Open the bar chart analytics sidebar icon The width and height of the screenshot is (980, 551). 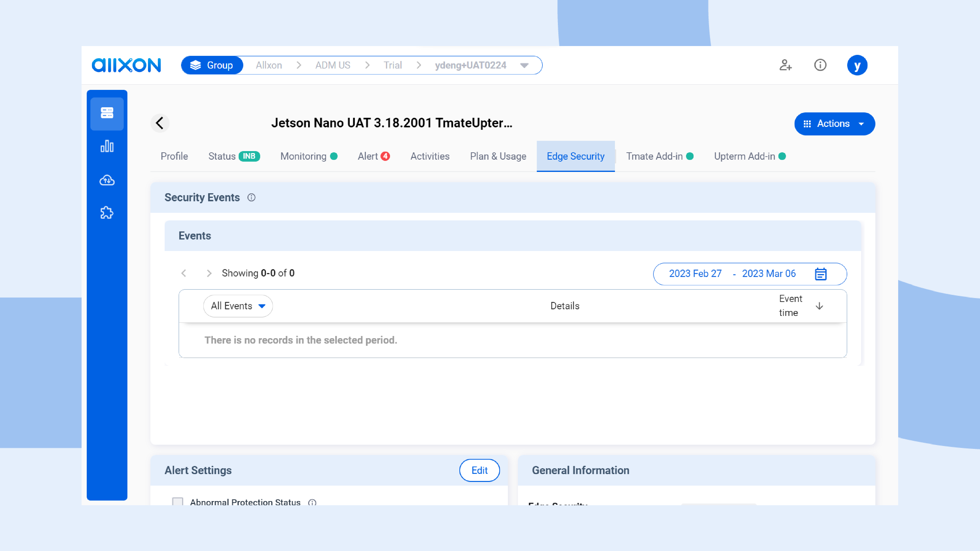pos(107,146)
